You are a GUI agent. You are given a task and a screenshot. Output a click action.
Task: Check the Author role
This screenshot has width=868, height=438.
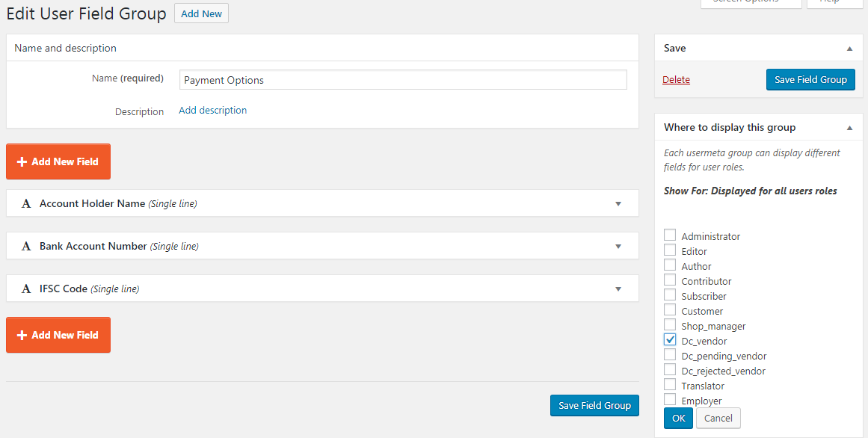670,265
